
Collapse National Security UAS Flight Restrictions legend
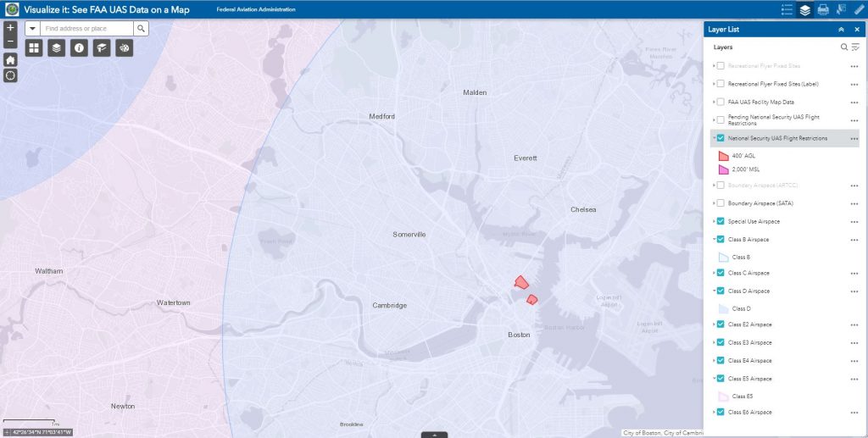[x=714, y=138]
